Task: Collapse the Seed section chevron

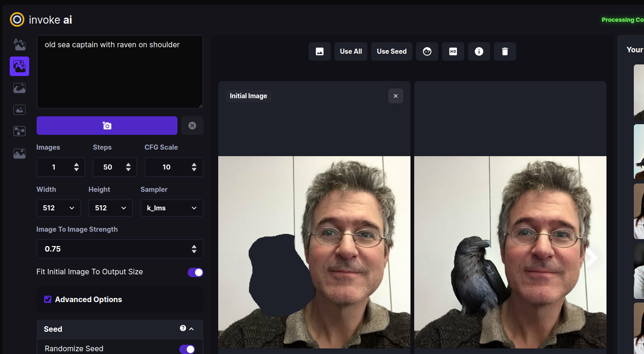Action: coord(192,329)
